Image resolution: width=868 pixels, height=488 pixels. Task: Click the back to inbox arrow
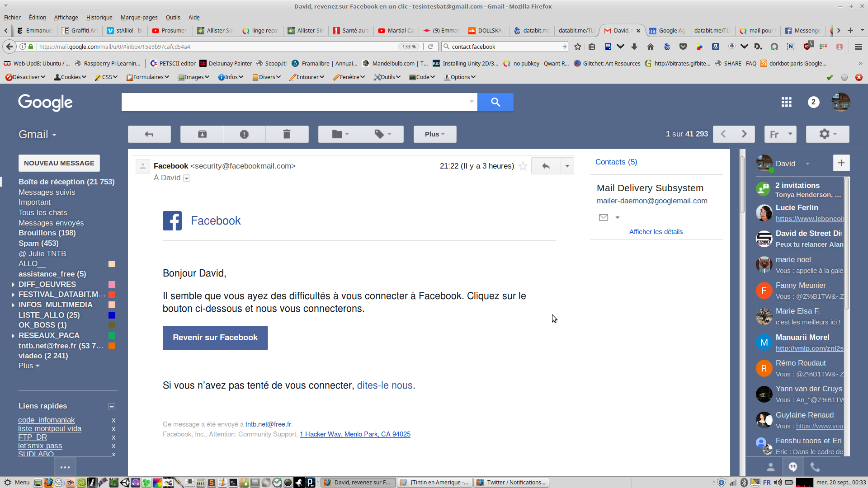(149, 134)
